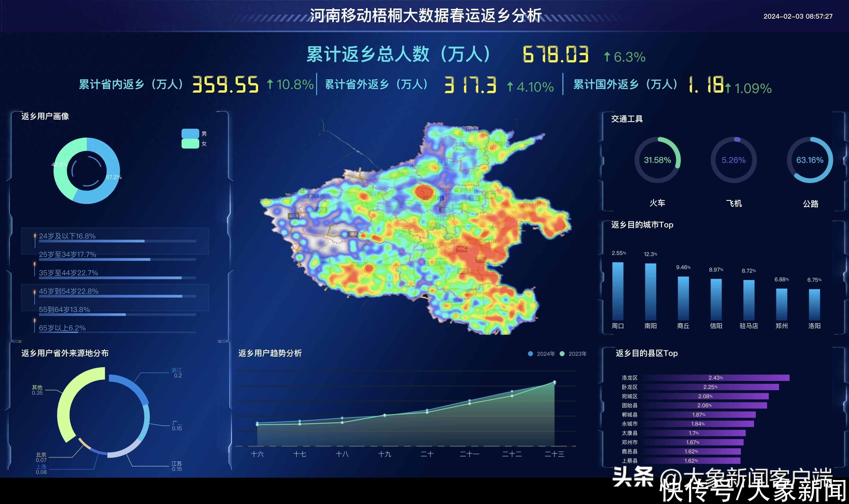
Task: Click the 信阳 8.97% city bar
Action: (716, 299)
